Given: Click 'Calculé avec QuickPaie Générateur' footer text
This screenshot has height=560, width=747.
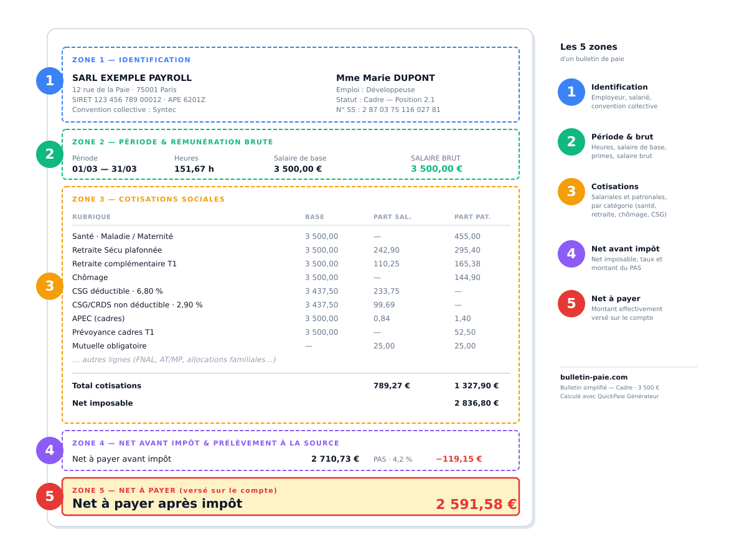Looking at the screenshot, I should pyautogui.click(x=609, y=396).
